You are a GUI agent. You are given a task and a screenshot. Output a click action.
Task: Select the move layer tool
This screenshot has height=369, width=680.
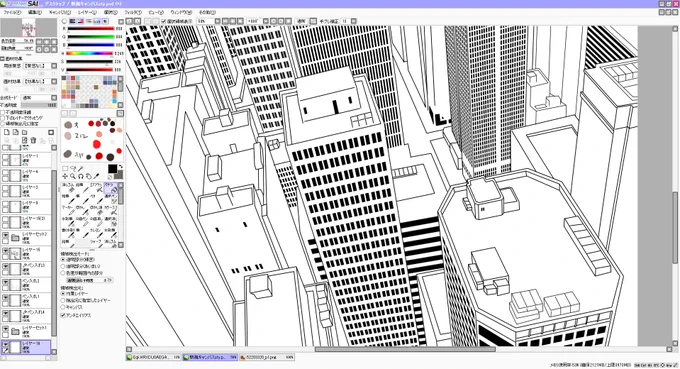[x=65, y=176]
